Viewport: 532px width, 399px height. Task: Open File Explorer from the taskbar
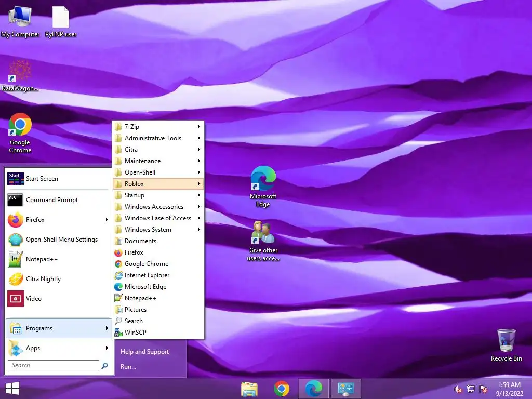point(249,389)
